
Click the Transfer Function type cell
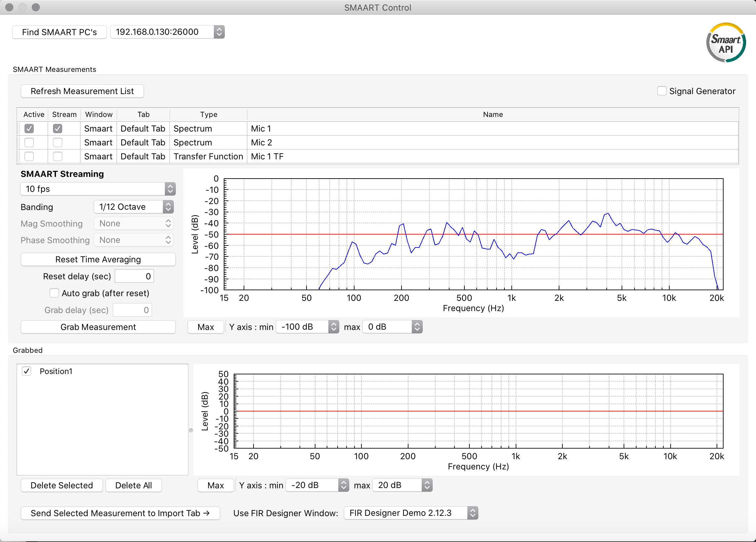pyautogui.click(x=208, y=156)
